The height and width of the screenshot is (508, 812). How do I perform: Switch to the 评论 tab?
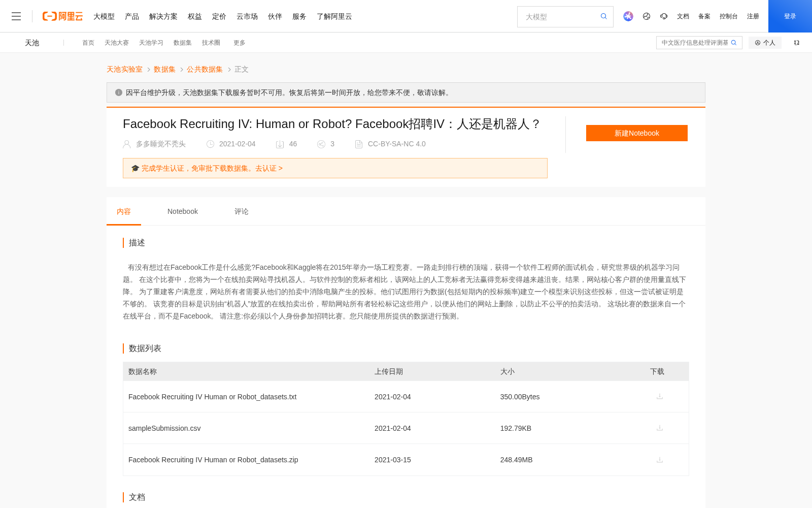(x=242, y=211)
